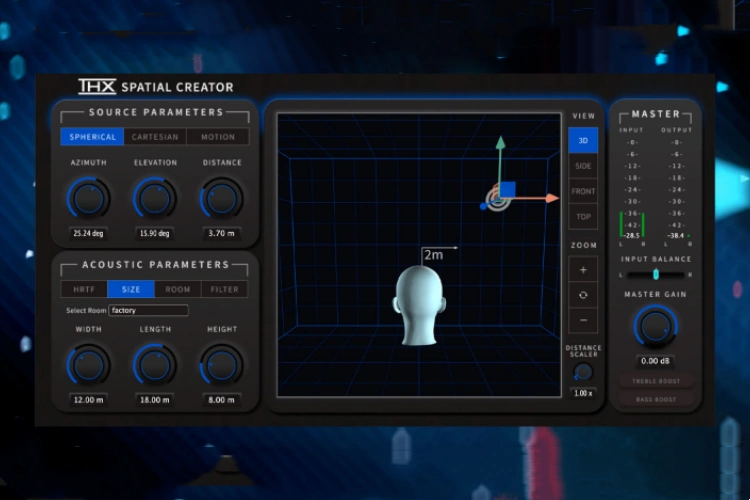This screenshot has height=500, width=750.
Task: Click the Master Gain knob
Action: point(655,327)
